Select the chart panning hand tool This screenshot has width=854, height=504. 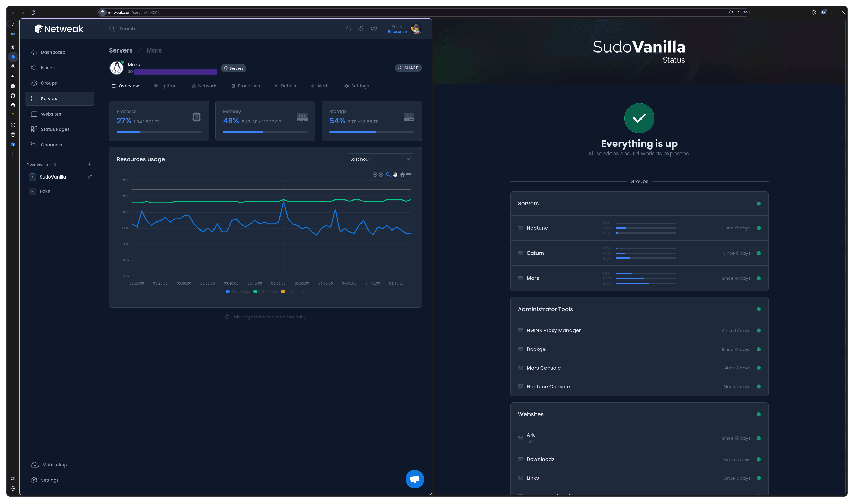tap(395, 175)
